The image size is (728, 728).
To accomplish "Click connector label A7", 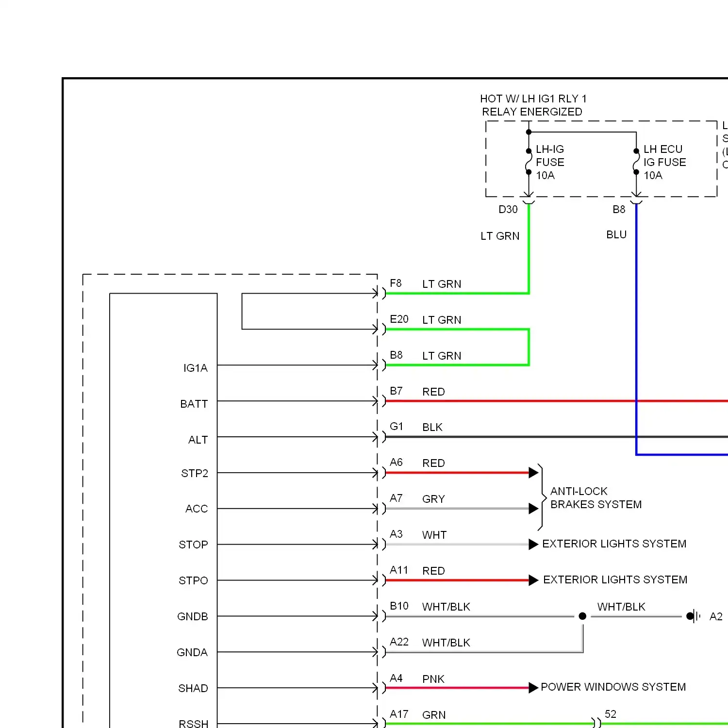I will pyautogui.click(x=396, y=498).
